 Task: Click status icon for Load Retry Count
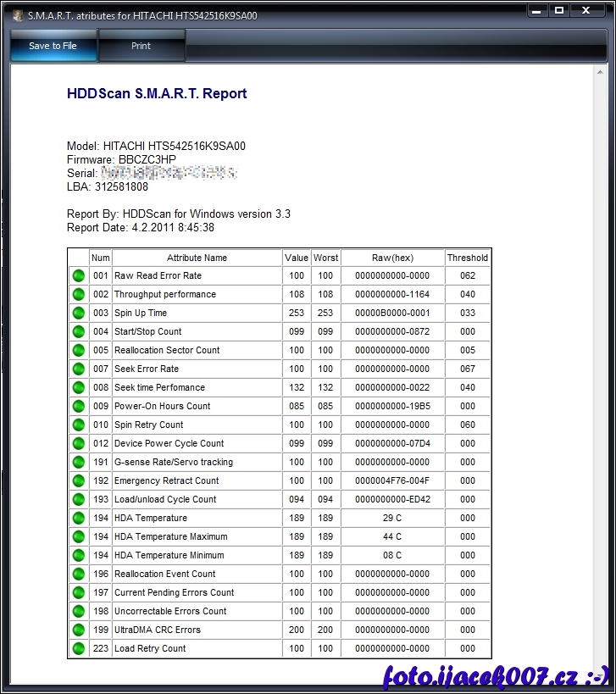pos(78,648)
